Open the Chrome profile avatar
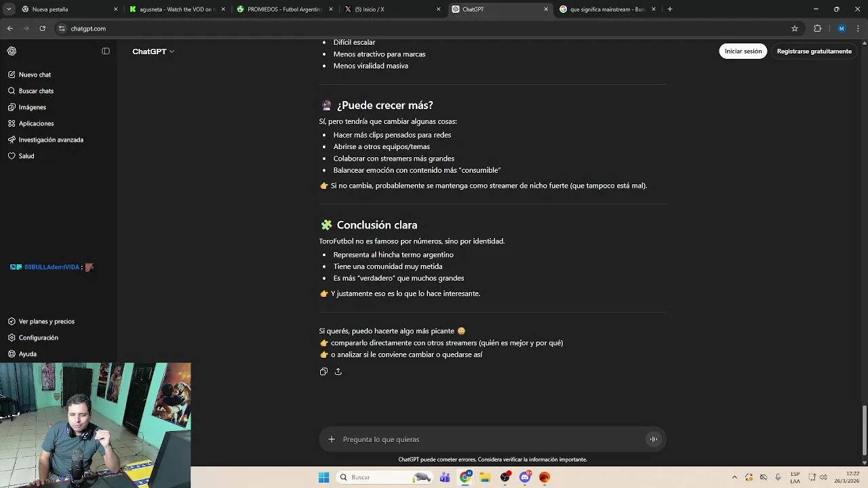Screen dimensions: 868x488 842,28
